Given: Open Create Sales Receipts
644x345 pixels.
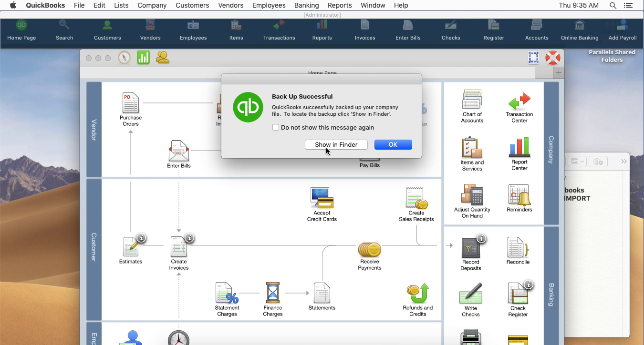Looking at the screenshot, I should (x=416, y=204).
